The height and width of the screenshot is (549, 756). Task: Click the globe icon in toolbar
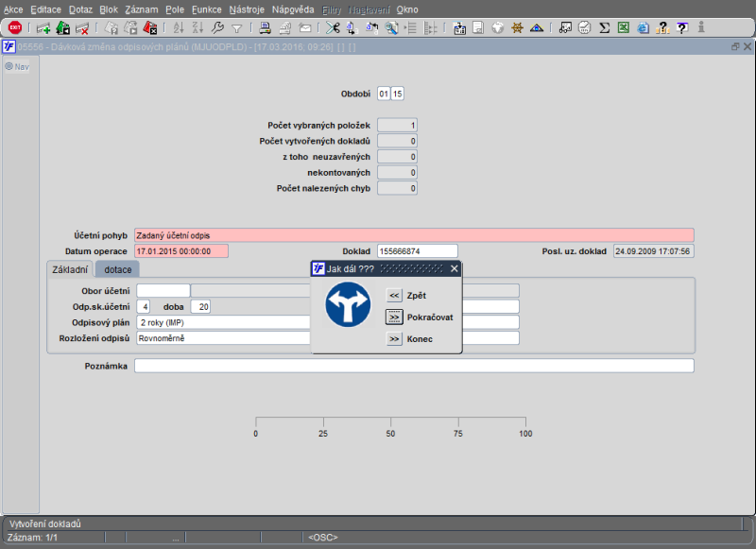pyautogui.click(x=498, y=28)
